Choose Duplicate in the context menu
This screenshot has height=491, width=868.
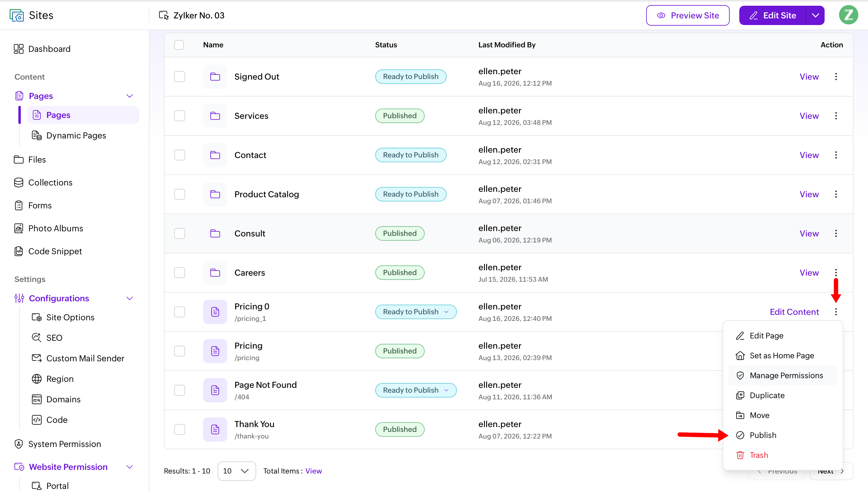783,395
